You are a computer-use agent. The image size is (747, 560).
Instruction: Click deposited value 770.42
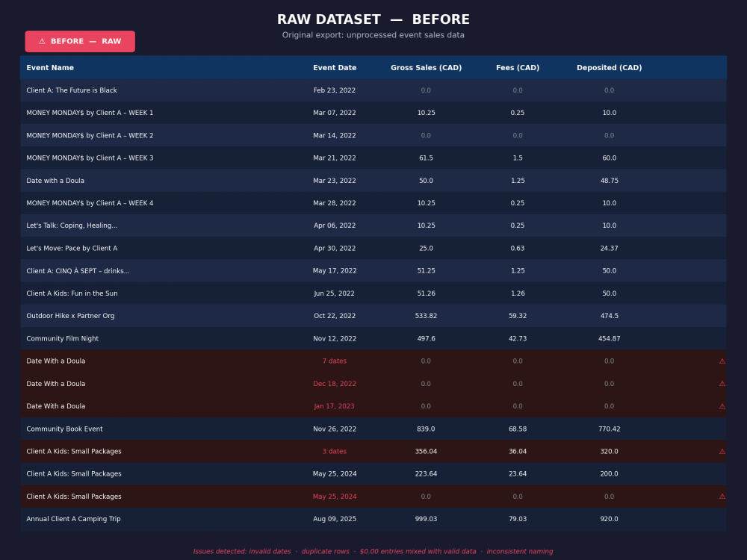point(609,429)
